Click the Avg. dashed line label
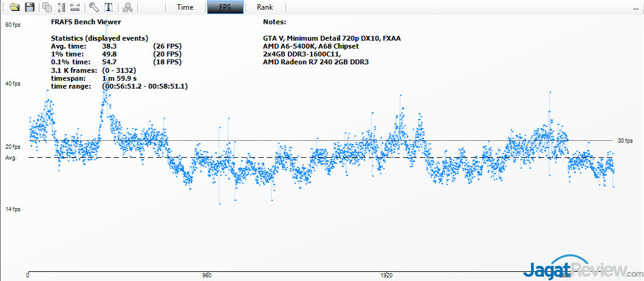The image size is (644, 281). 10,158
